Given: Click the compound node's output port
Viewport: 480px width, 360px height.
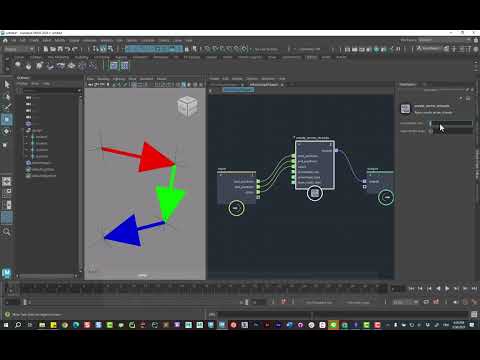Looking at the screenshot, I should pos(336,151).
